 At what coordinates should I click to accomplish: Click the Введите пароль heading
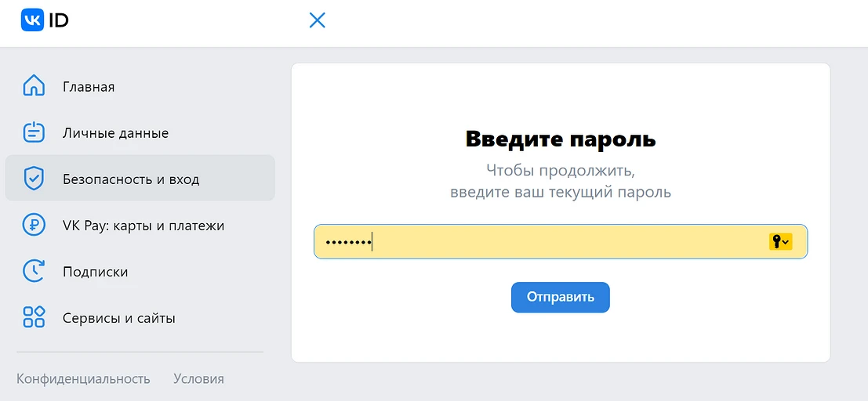(x=561, y=139)
